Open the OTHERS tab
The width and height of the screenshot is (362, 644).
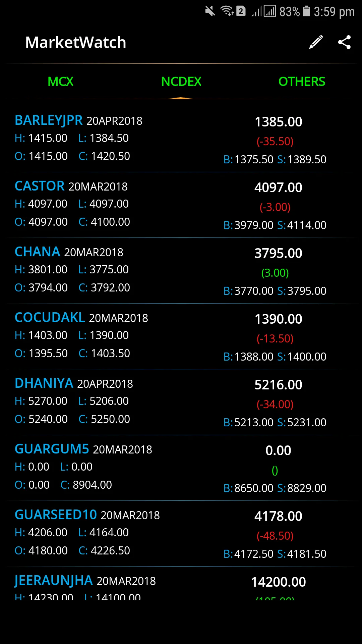click(302, 82)
